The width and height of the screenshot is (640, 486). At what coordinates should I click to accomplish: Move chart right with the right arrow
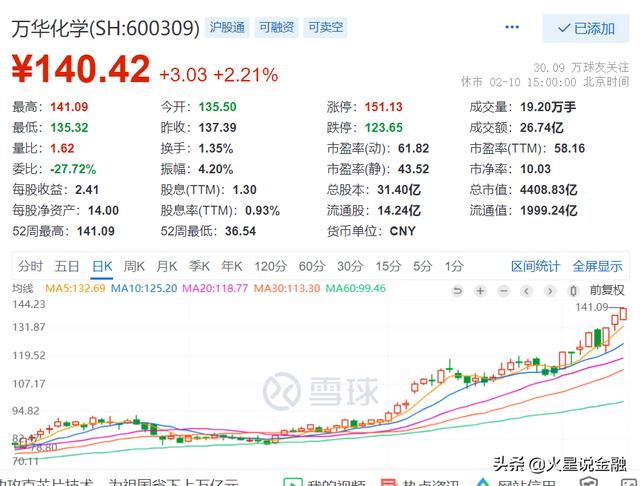point(550,291)
